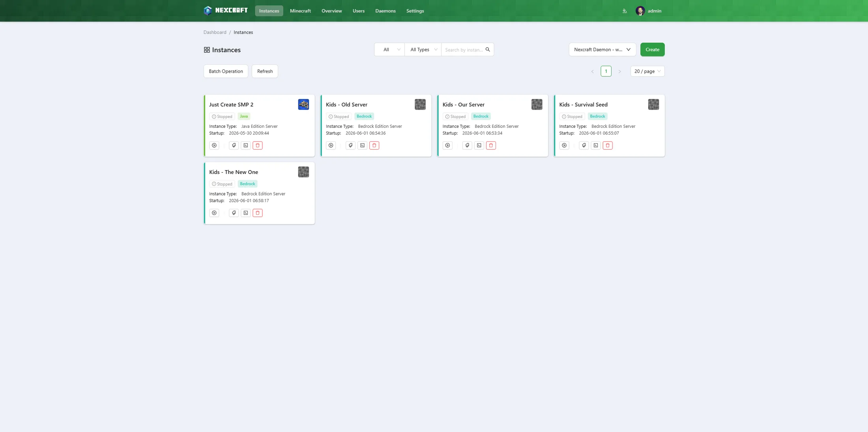Open console of Kids - The New One
This screenshot has width=868, height=432.
(x=246, y=213)
